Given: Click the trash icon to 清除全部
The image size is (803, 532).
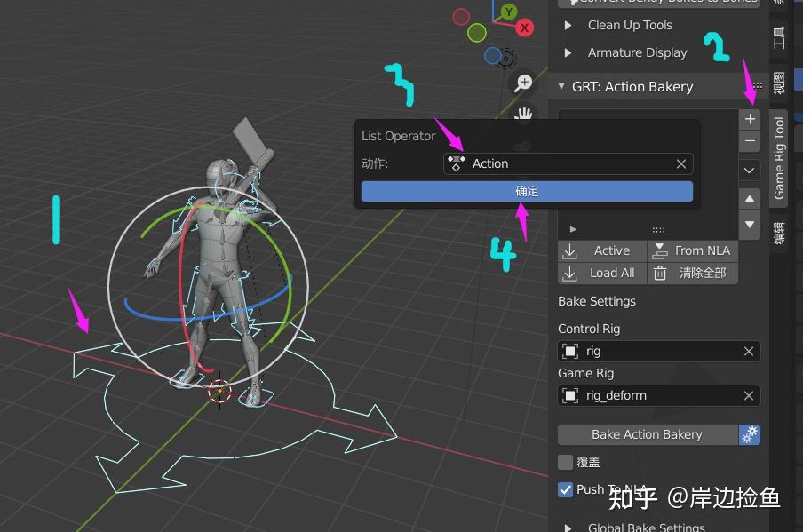Looking at the screenshot, I should tap(660, 273).
